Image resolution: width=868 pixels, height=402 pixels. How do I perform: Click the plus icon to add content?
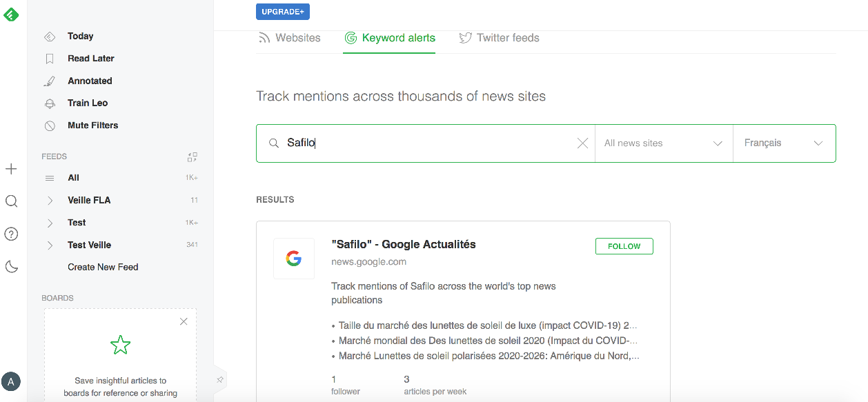[11, 169]
